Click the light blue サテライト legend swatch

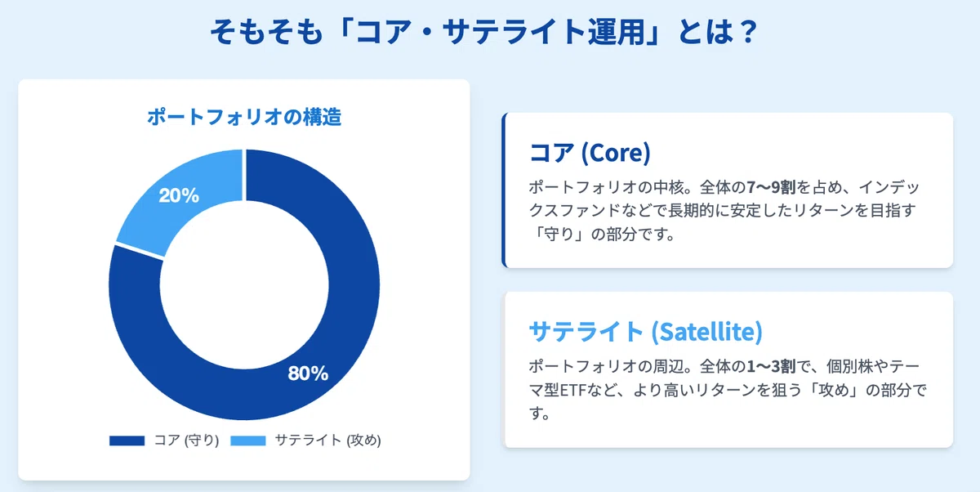(x=247, y=441)
